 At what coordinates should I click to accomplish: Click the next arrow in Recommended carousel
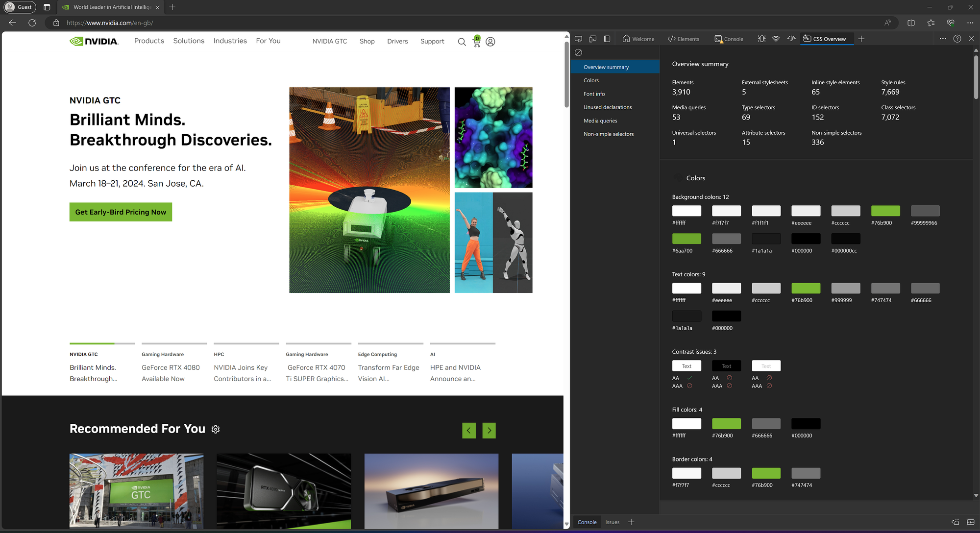[489, 431]
